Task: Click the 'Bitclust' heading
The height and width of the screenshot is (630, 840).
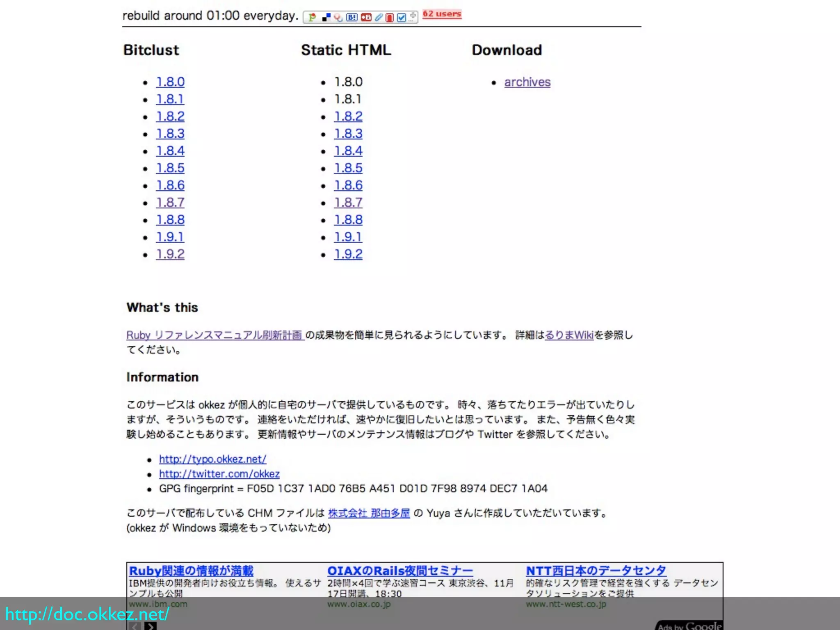Action: [x=151, y=50]
